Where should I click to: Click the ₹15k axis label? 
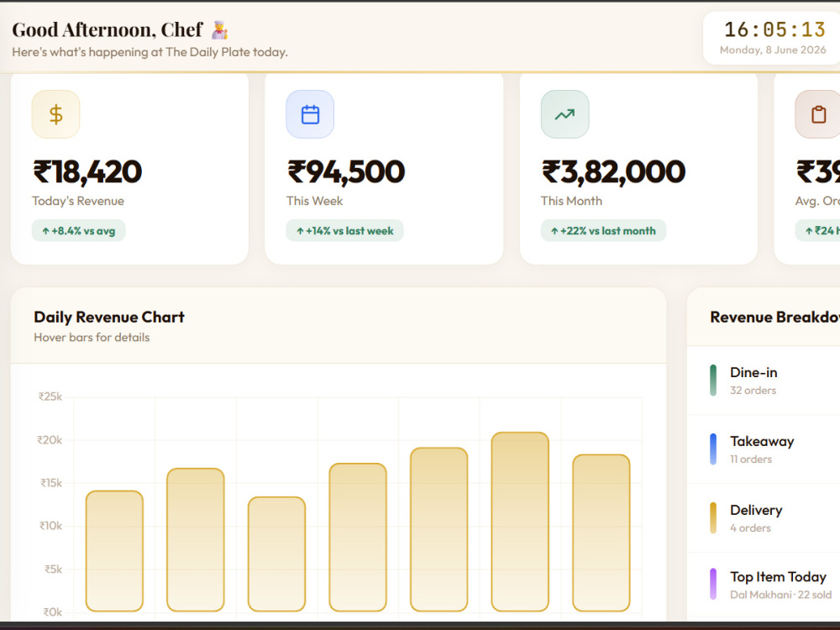(51, 483)
